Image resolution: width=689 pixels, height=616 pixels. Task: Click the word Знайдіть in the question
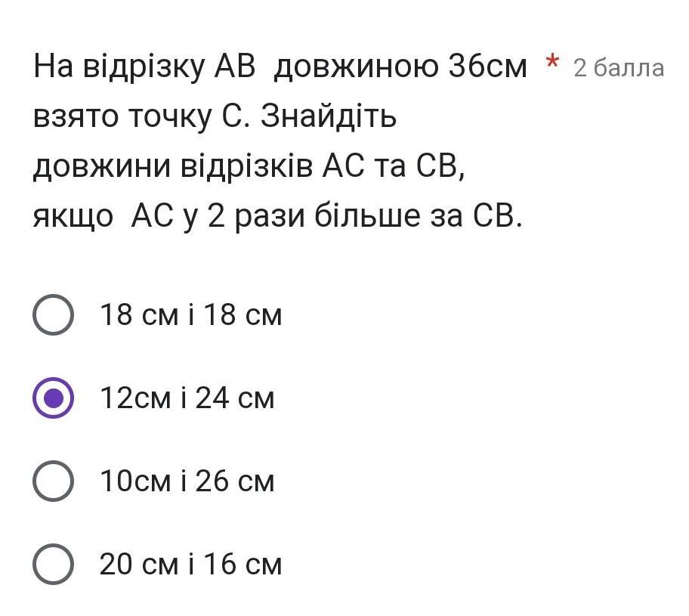tap(329, 116)
